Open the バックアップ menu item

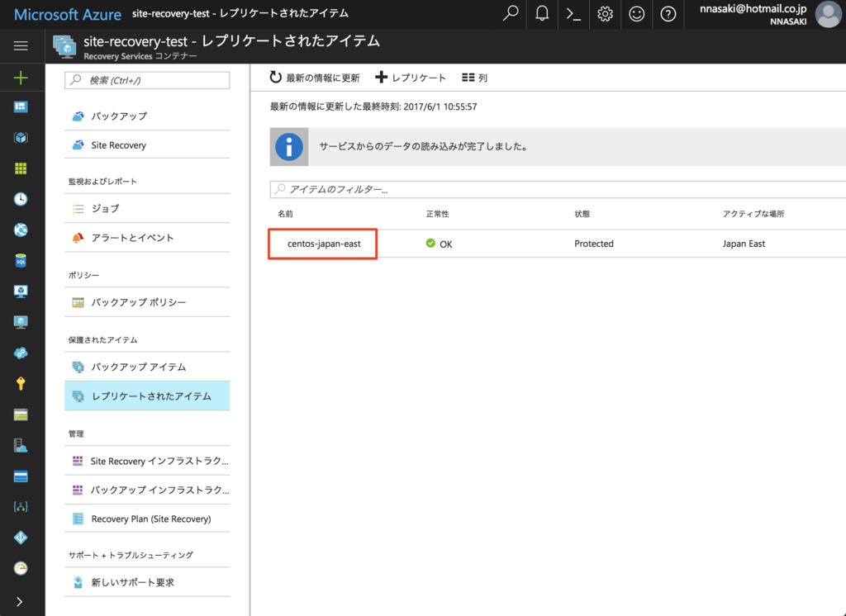click(147, 116)
